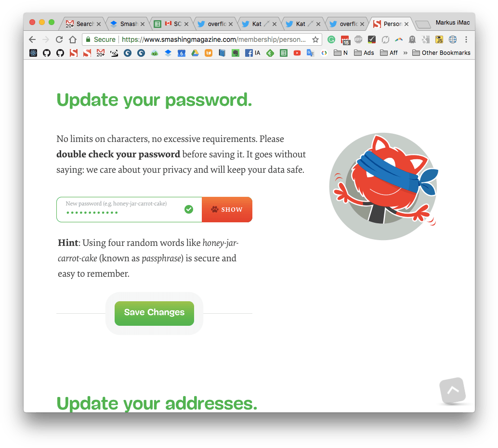Viewport: 498px width, 448px height.
Task: Expand the hidden bookmarks overflow chevron
Action: click(405, 53)
